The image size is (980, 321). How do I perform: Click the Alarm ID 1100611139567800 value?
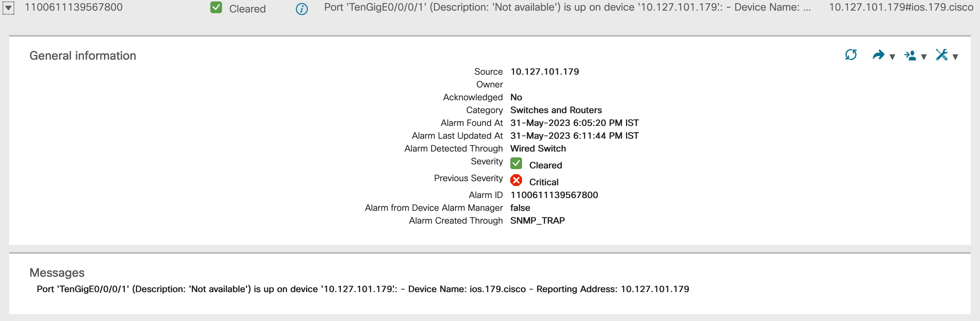pos(554,195)
